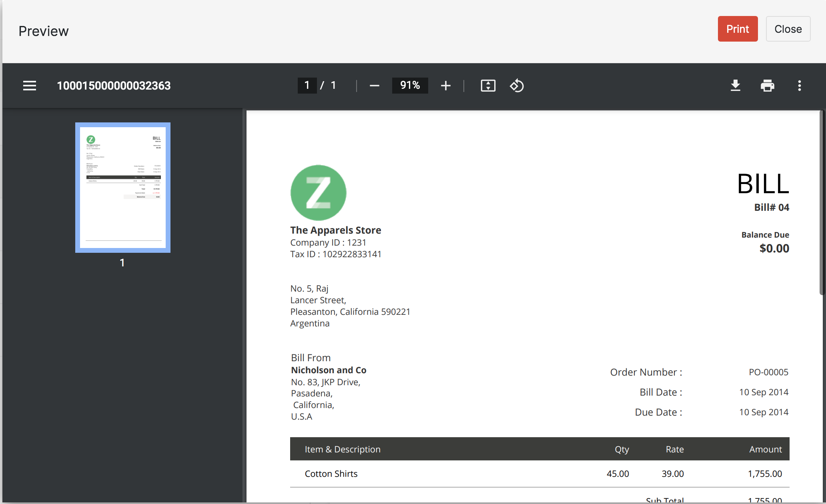826x504 pixels.
Task: Close the Preview dialog
Action: click(x=788, y=29)
